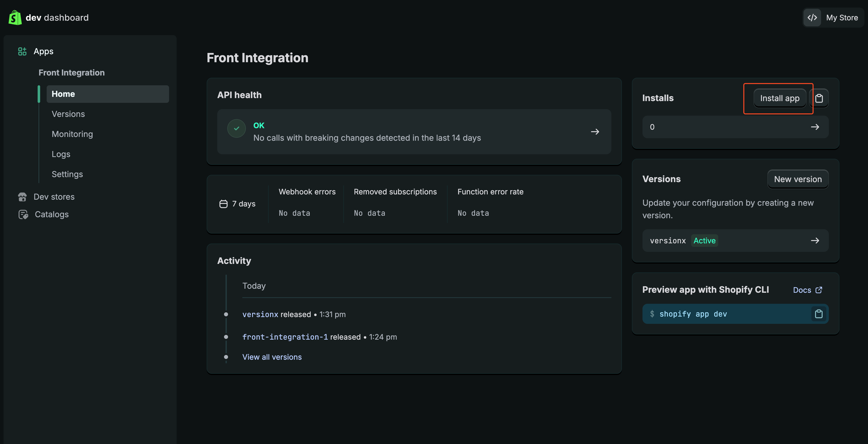The image size is (868, 444).
Task: Click the external link icon beside Docs
Action: pos(819,290)
